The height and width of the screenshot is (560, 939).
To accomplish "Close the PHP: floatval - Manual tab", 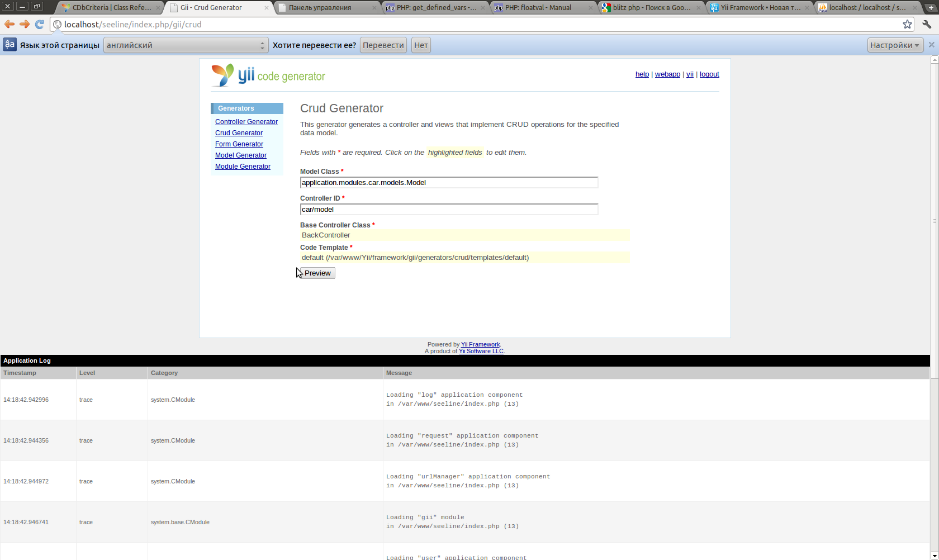I will click(x=591, y=8).
